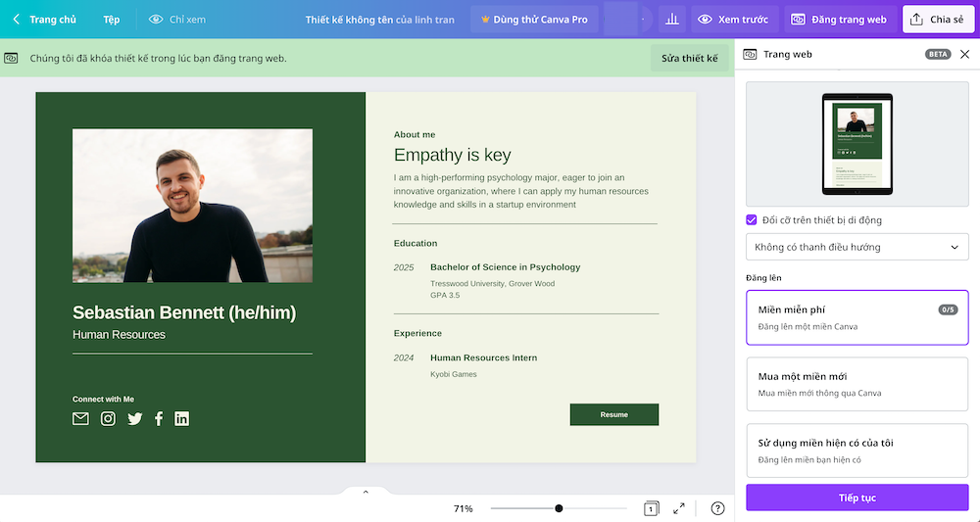980x522 pixels.
Task: Open the navigation bar style dropdown
Action: click(857, 247)
